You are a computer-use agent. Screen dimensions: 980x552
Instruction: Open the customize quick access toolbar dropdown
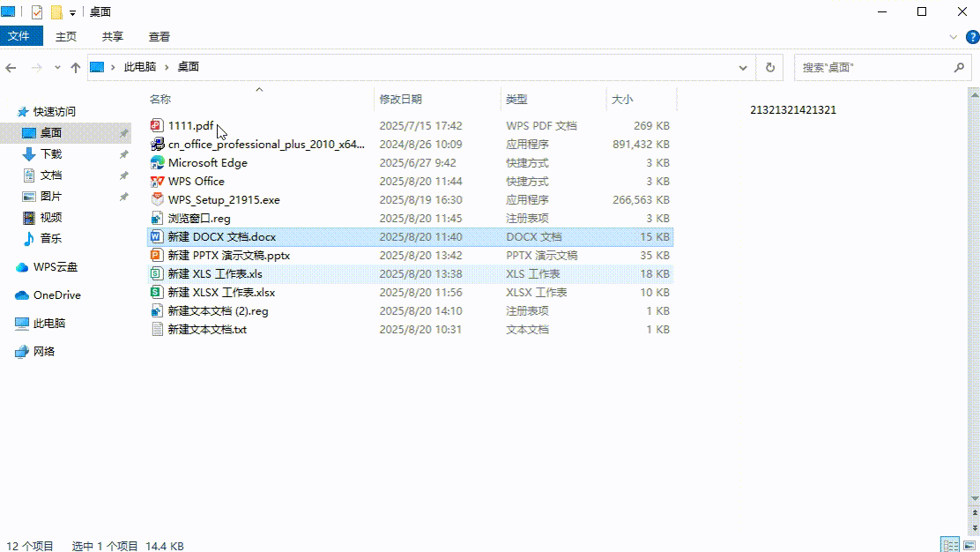click(72, 12)
